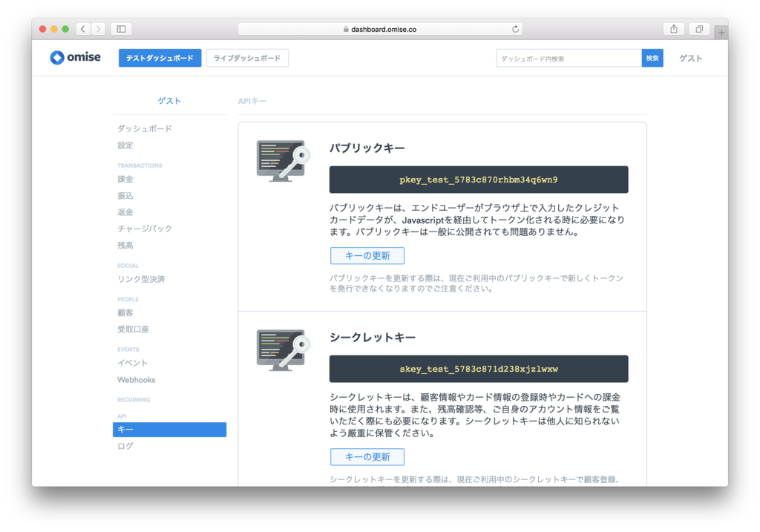Open チャージバック in sidebar
760x532 pixels.
click(x=145, y=229)
